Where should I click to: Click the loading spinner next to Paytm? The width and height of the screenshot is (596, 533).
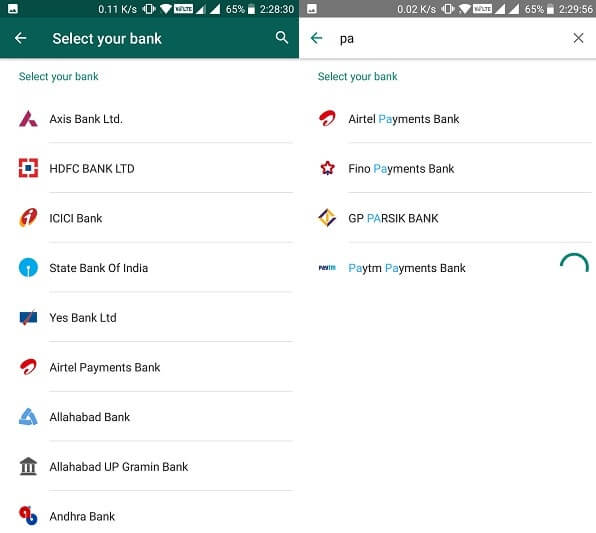(x=574, y=263)
